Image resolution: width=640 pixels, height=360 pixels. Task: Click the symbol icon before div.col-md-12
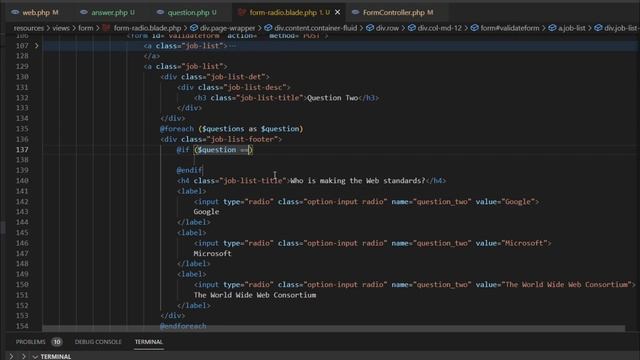pos(412,28)
